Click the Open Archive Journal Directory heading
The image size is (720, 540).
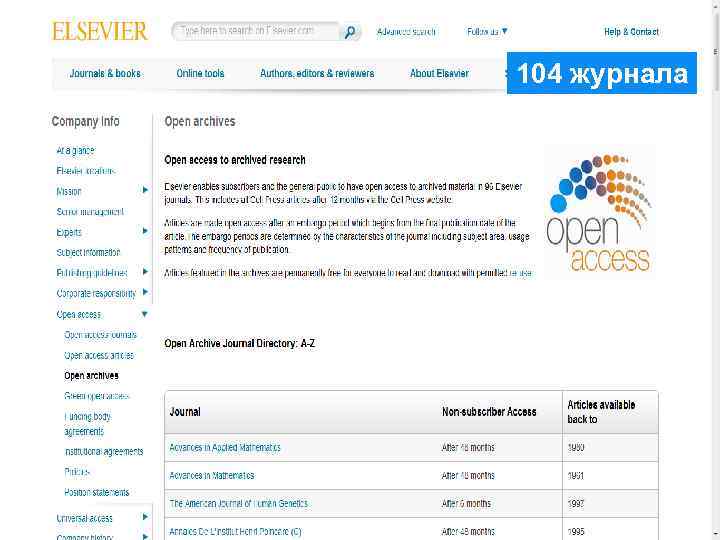[x=240, y=343]
